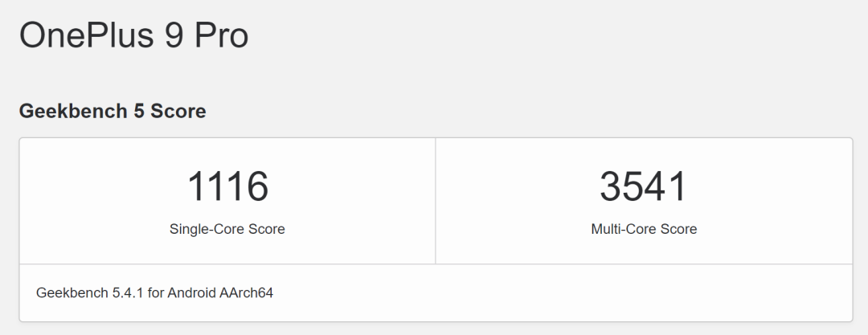Click the "Multi-Core Score" label
The width and height of the screenshot is (868, 335).
point(644,229)
